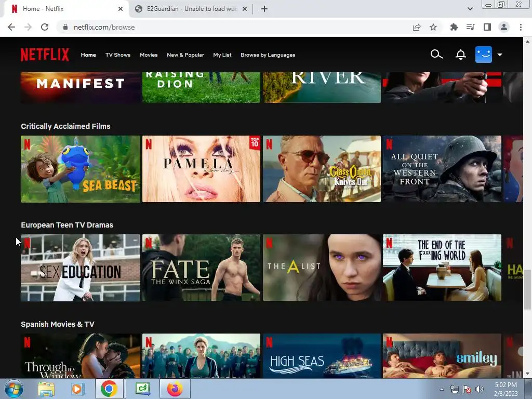Viewport: 532px width, 399px height.
Task: Go to Home in Netflix navigation
Action: (88, 55)
